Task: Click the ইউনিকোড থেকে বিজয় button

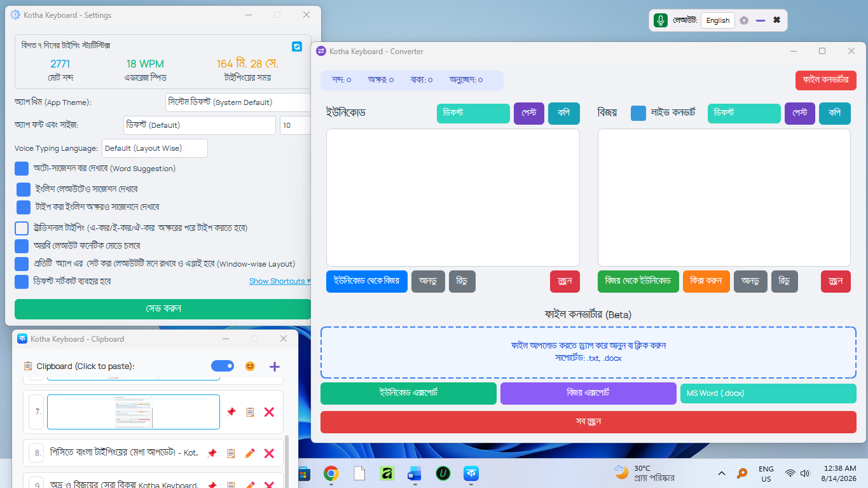Action: coord(367,282)
